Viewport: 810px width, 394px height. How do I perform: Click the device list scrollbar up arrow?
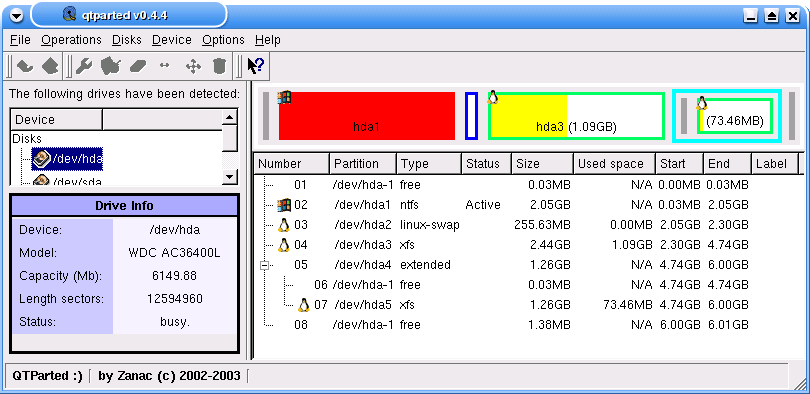click(229, 117)
